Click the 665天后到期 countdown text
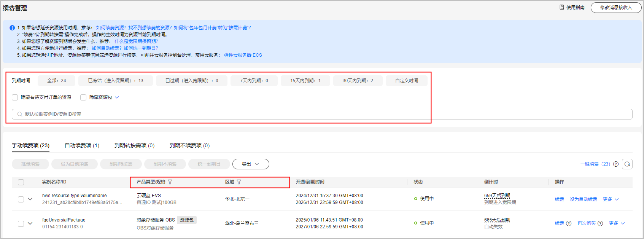Image resolution: width=644 pixels, height=239 pixels. (x=497, y=220)
